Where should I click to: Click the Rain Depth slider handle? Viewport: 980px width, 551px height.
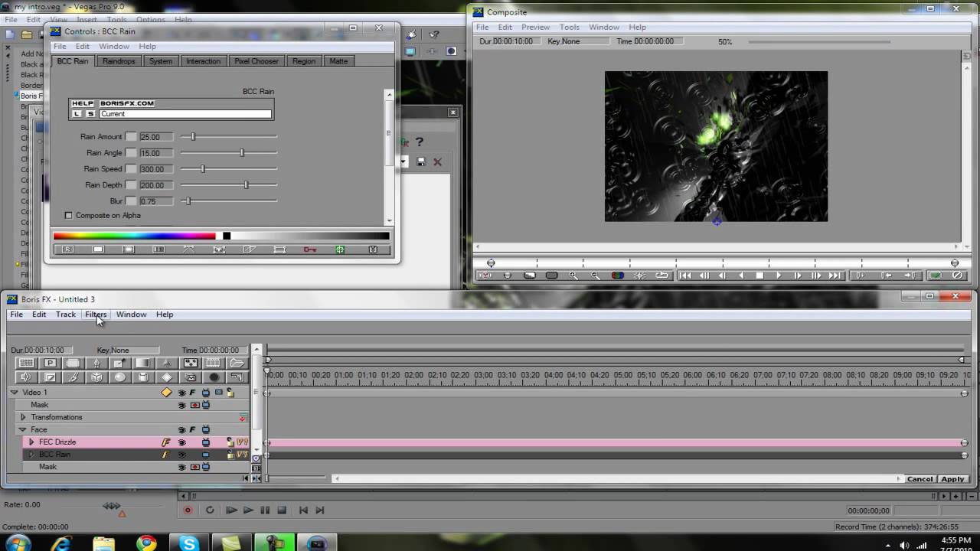click(247, 184)
